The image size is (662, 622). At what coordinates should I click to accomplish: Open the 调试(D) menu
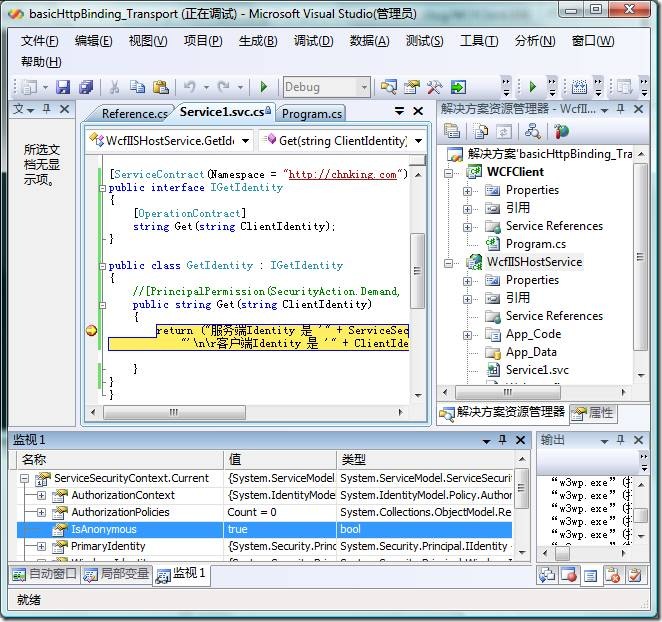click(x=313, y=41)
